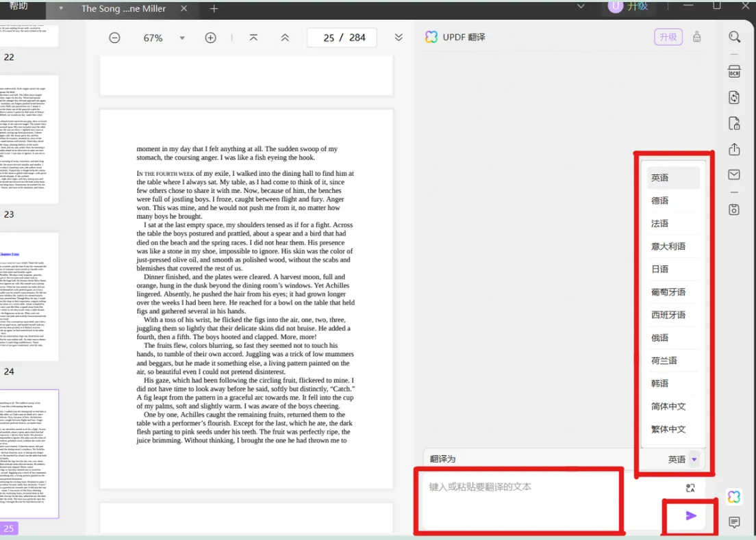756x540 pixels.
Task: Open the translate-to language dropdown arrow
Action: 694,459
